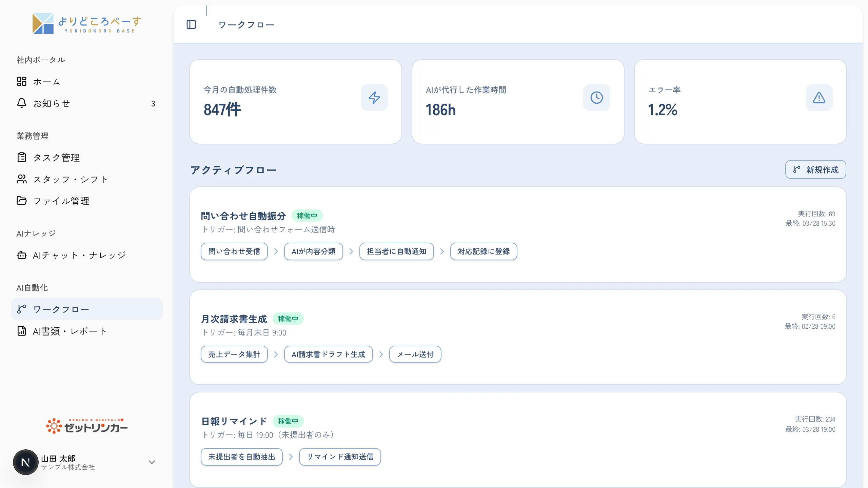The image size is (868, 488).
Task: Click the task clipboard icon
Action: tap(22, 157)
